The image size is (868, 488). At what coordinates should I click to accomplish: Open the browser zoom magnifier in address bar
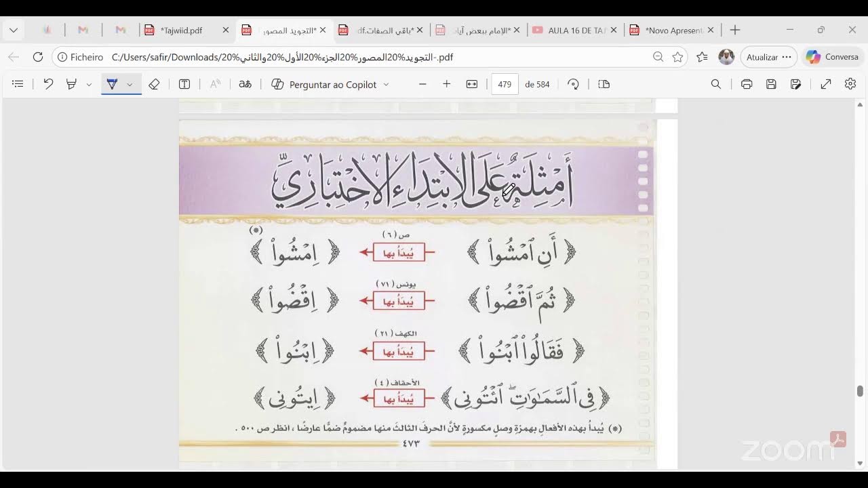click(x=658, y=57)
